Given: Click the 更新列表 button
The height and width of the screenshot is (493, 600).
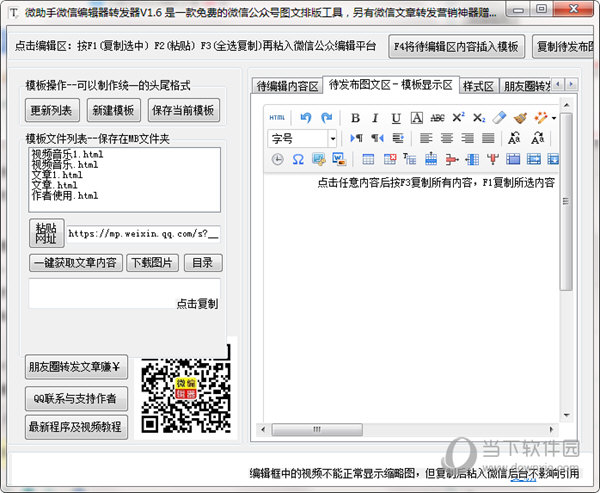Looking at the screenshot, I should coord(52,111).
